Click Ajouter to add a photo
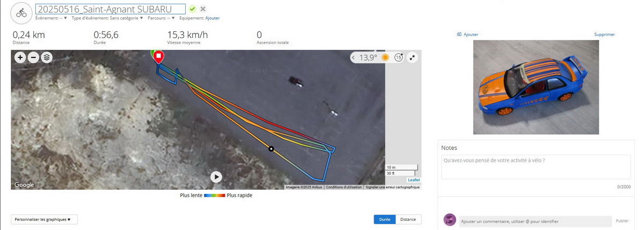Viewport: 644px width, 230px height. coord(467,34)
